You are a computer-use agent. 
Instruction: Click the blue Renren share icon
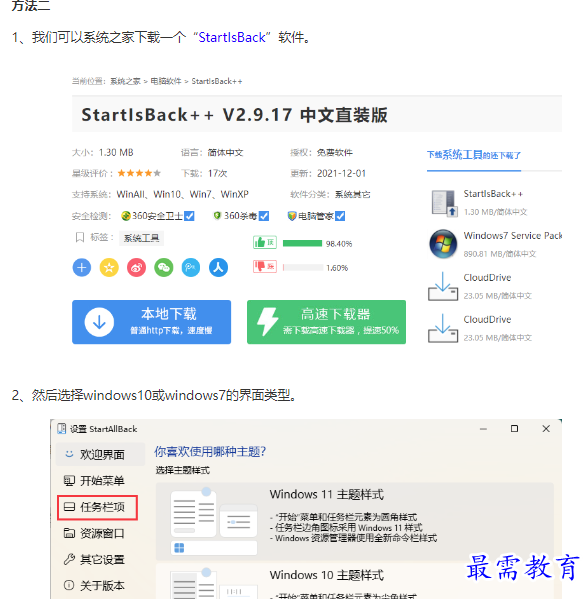(x=219, y=267)
